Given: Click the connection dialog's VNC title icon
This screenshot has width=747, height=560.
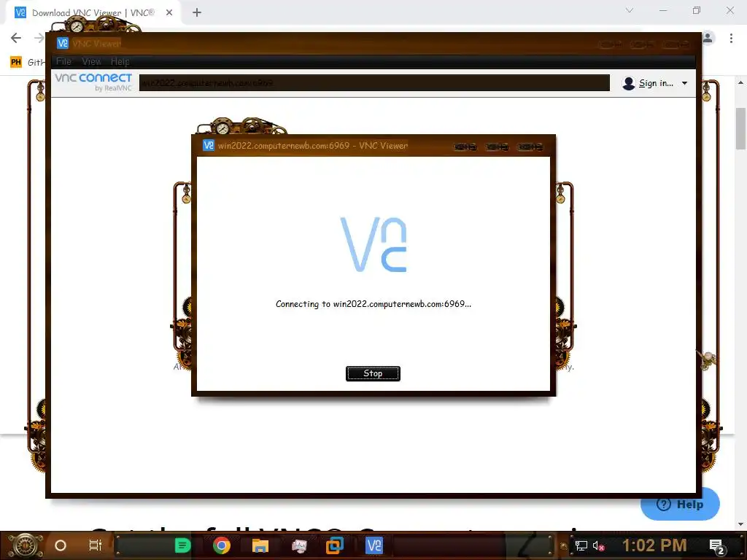Looking at the screenshot, I should (208, 145).
